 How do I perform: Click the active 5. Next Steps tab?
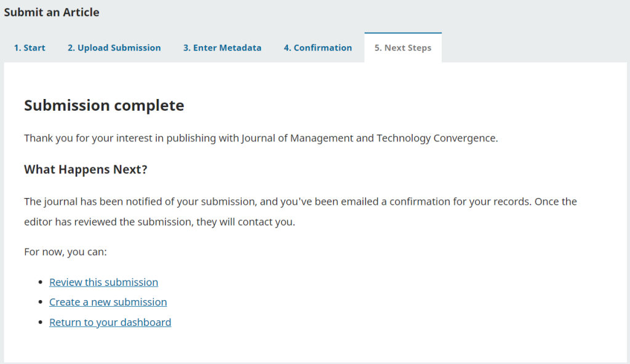click(x=402, y=48)
